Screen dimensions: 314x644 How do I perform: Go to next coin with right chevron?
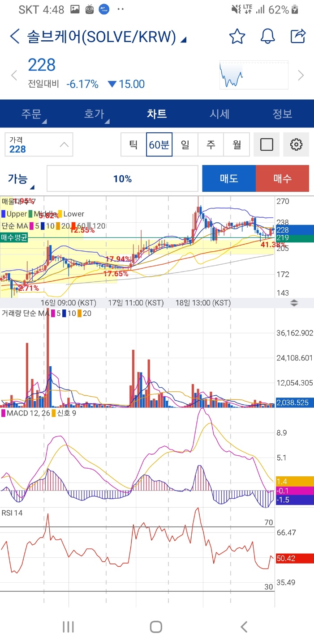[x=301, y=75]
